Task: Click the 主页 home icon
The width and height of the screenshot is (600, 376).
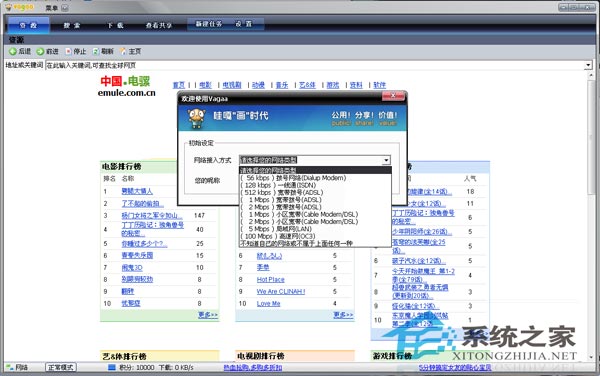Action: 123,51
